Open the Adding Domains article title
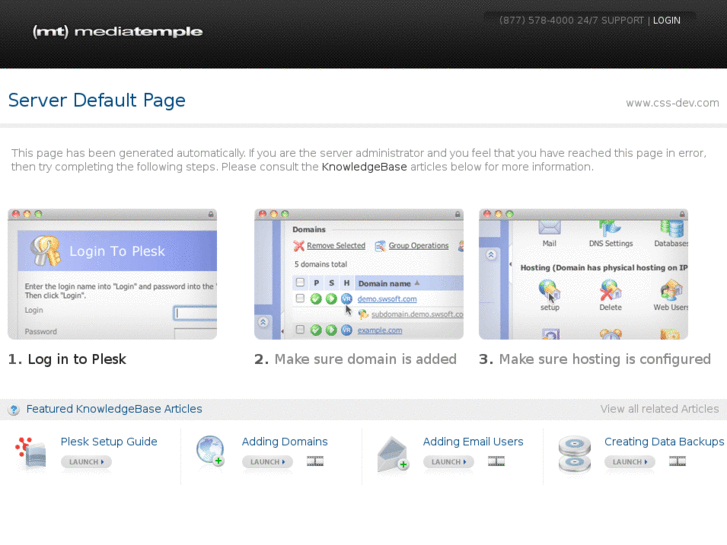This screenshot has height=545, width=727. point(285,442)
